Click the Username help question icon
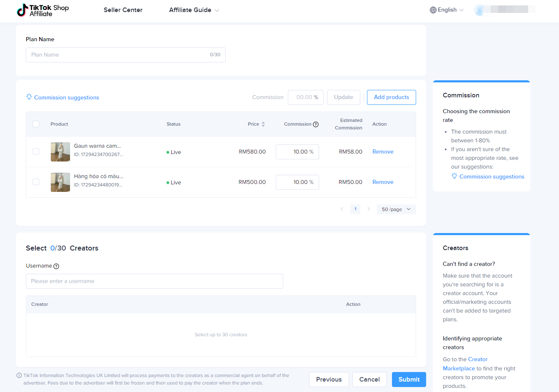559x392 pixels. (x=56, y=266)
